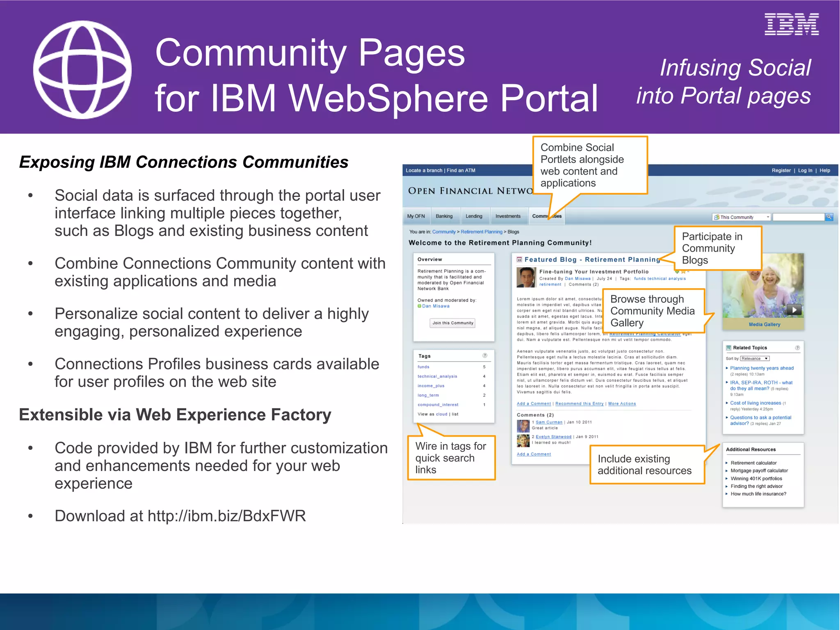This screenshot has height=630, width=840.
Task: Select the compound_interest tag
Action: coord(438,405)
